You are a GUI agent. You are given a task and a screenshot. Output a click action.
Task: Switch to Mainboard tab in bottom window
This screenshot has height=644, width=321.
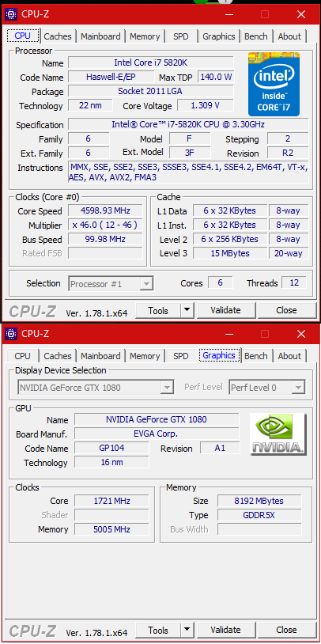tap(100, 356)
